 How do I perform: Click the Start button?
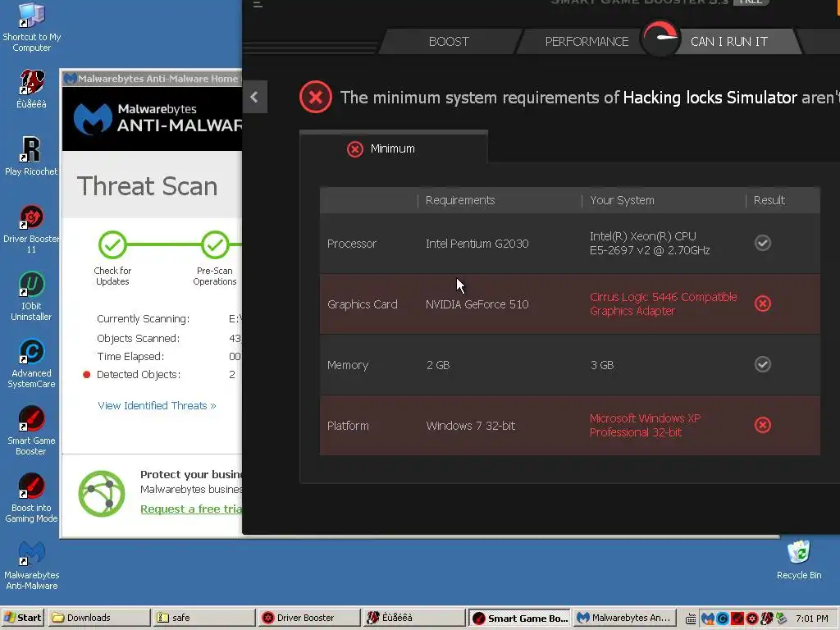click(22, 618)
